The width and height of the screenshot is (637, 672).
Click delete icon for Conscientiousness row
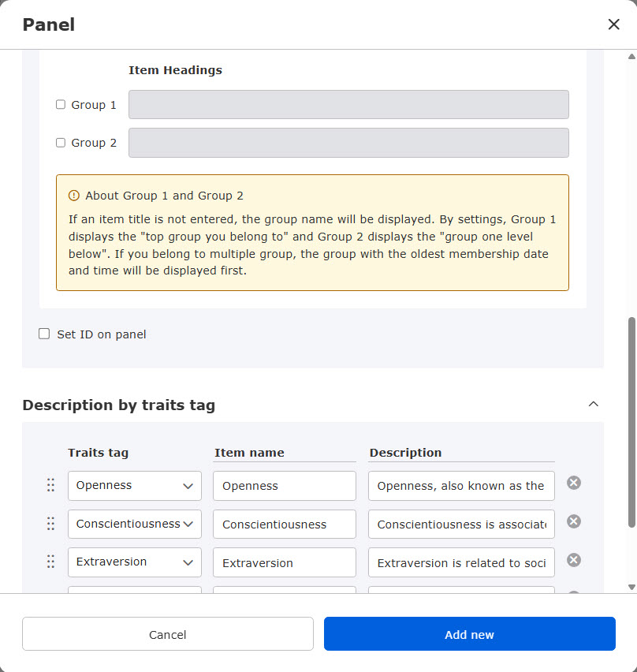(574, 521)
